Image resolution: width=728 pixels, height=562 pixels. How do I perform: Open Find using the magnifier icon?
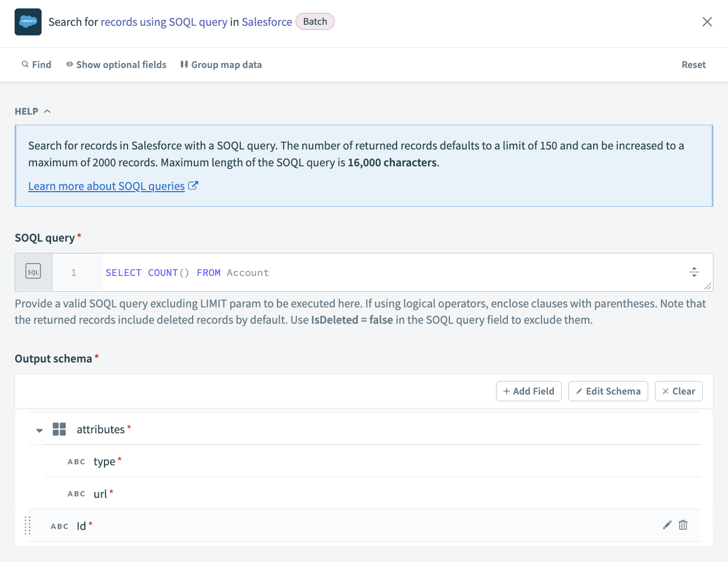(x=26, y=64)
